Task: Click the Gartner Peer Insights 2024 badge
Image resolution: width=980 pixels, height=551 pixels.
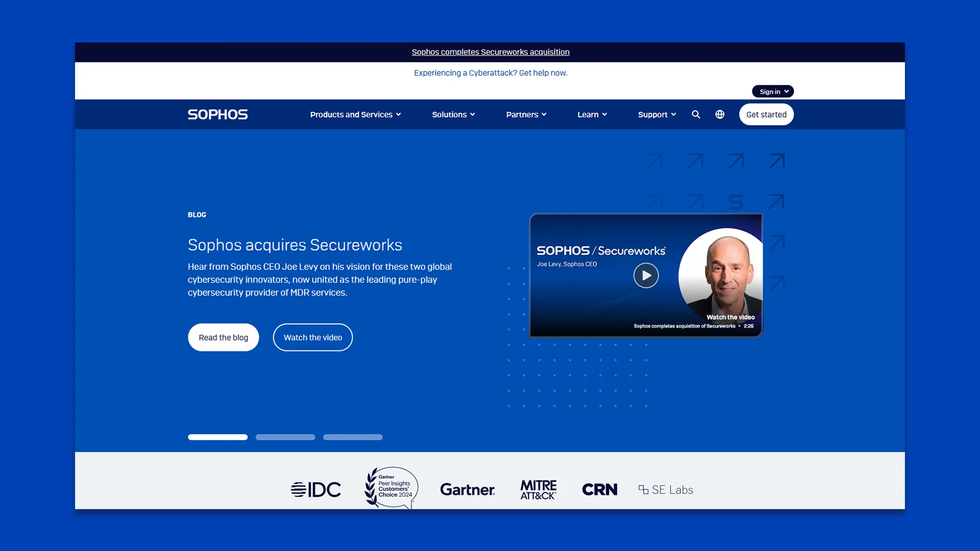Action: click(x=390, y=488)
